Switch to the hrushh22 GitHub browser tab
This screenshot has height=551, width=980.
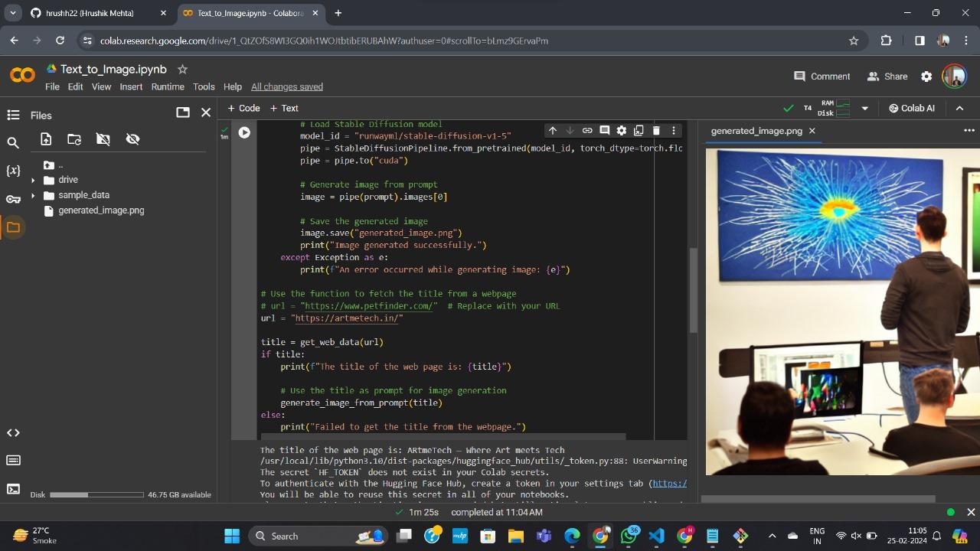click(97, 13)
